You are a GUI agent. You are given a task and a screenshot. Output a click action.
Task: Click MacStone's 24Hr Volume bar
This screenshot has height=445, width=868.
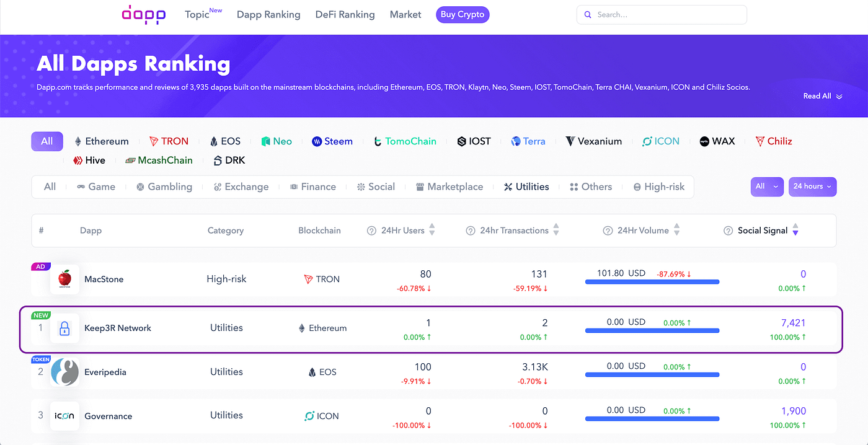click(652, 282)
